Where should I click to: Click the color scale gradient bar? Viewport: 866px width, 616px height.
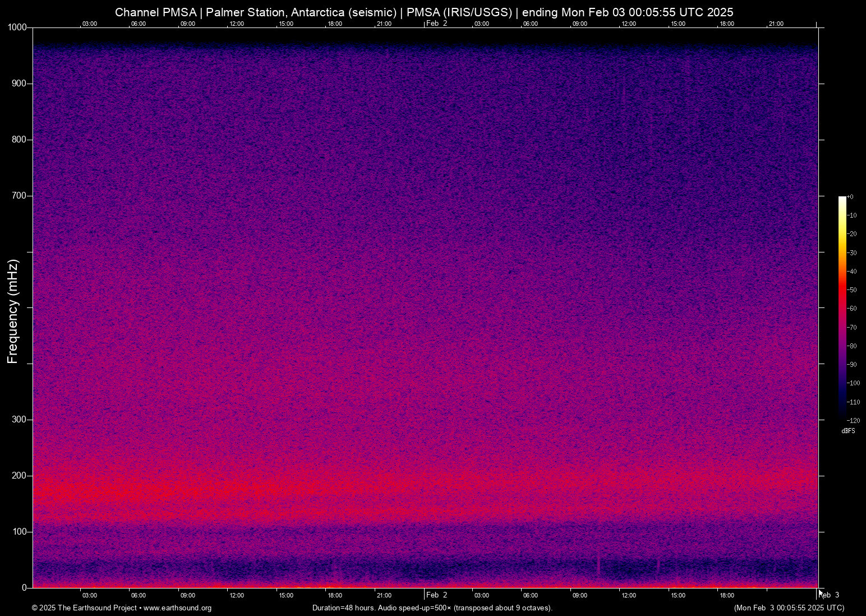click(x=842, y=307)
